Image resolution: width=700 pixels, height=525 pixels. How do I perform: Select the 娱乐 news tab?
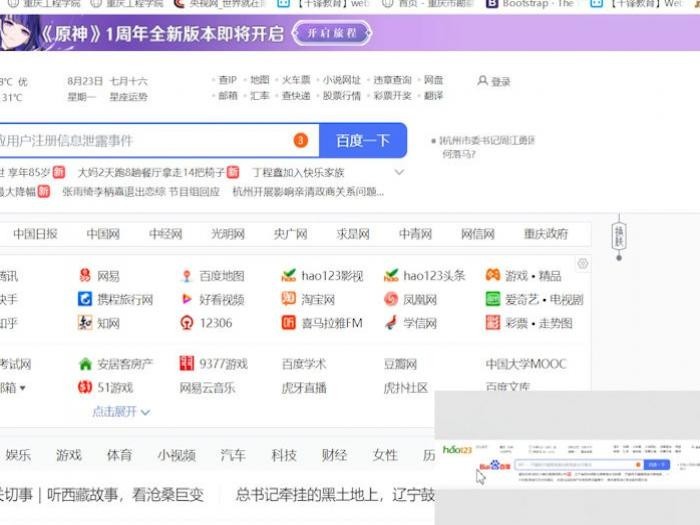pos(18,455)
